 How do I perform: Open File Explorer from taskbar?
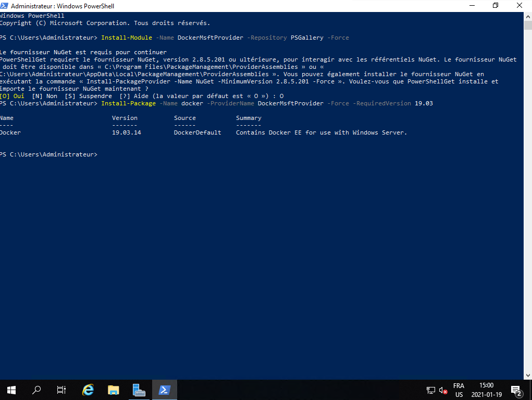point(113,390)
